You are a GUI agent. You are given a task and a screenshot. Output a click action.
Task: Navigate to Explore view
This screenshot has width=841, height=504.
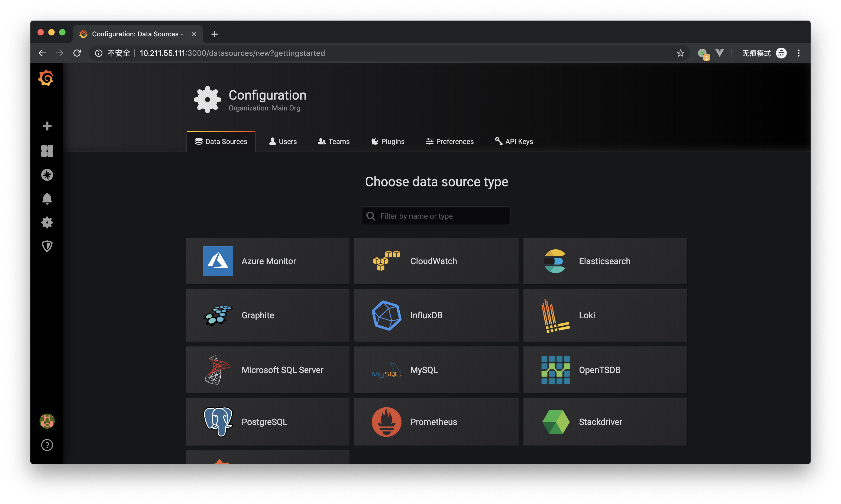47,175
